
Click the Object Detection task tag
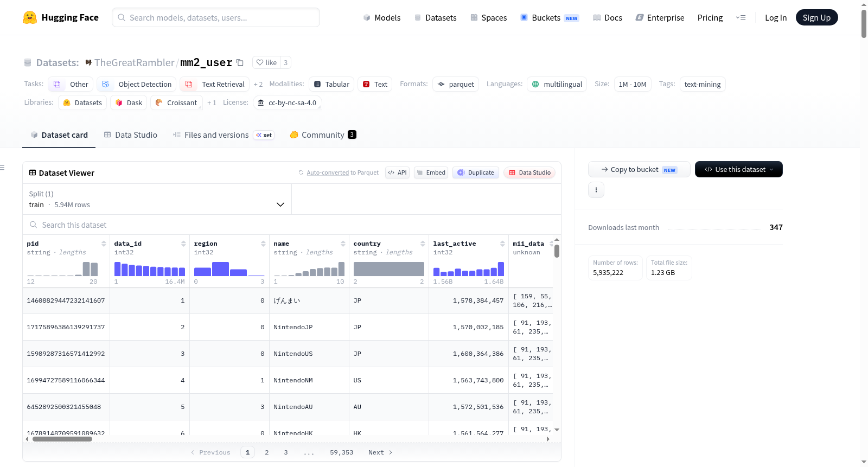pyautogui.click(x=137, y=84)
